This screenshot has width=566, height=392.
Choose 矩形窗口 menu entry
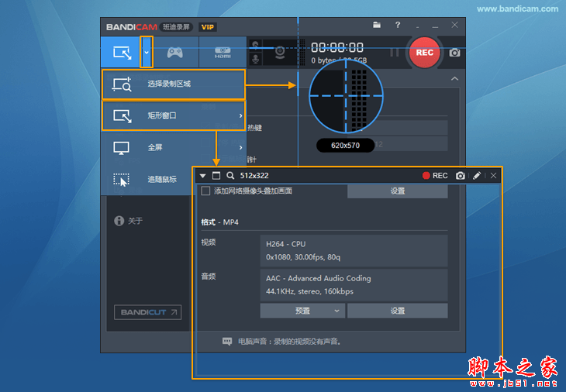coord(174,115)
